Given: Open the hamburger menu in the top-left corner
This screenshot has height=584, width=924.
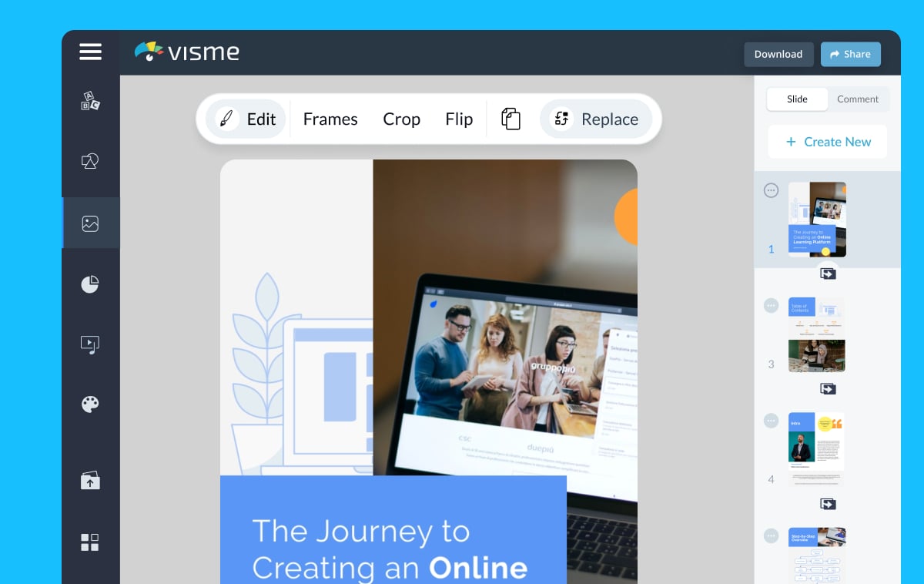Looking at the screenshot, I should click(90, 52).
